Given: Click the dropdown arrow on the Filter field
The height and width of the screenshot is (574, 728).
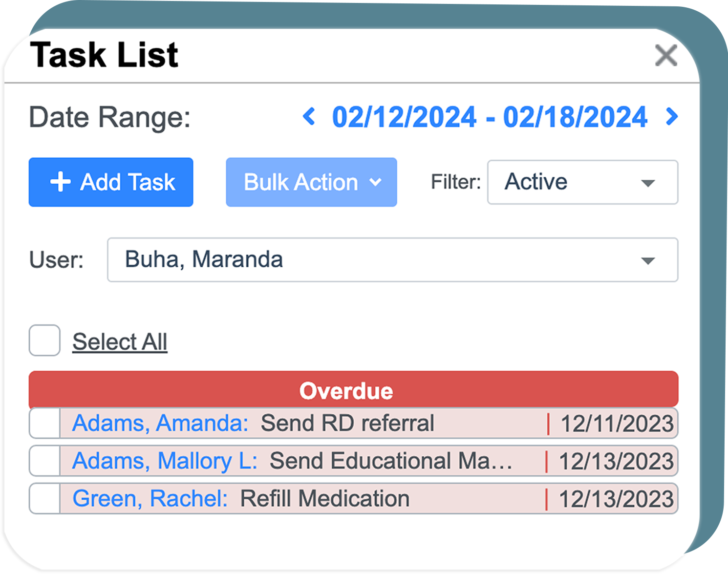Looking at the screenshot, I should 647,183.
